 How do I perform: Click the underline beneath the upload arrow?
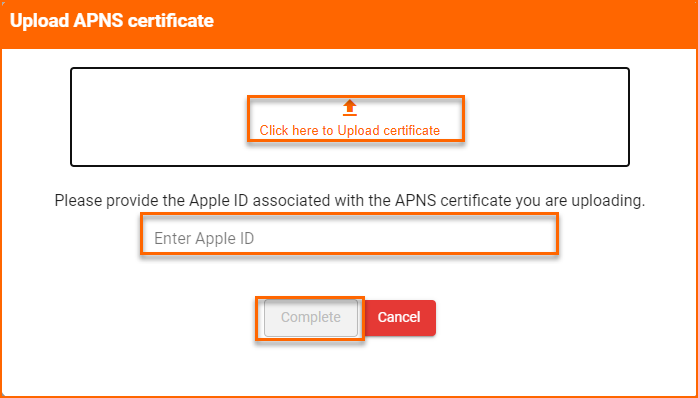coord(350,114)
